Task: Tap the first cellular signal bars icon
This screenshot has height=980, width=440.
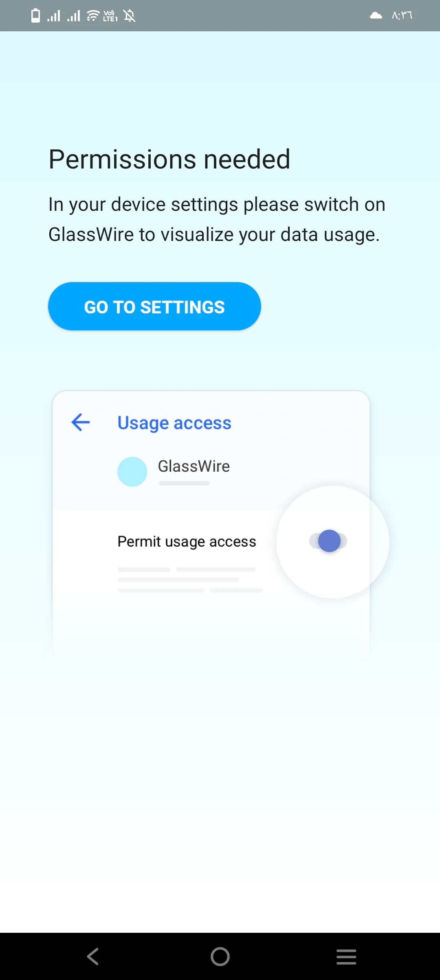Action: (54, 16)
